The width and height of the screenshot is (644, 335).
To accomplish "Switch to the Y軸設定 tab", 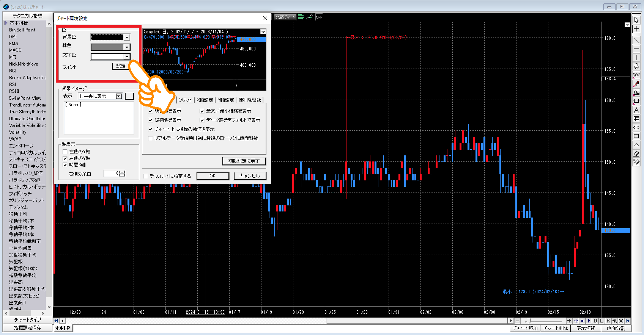I will 226,100.
